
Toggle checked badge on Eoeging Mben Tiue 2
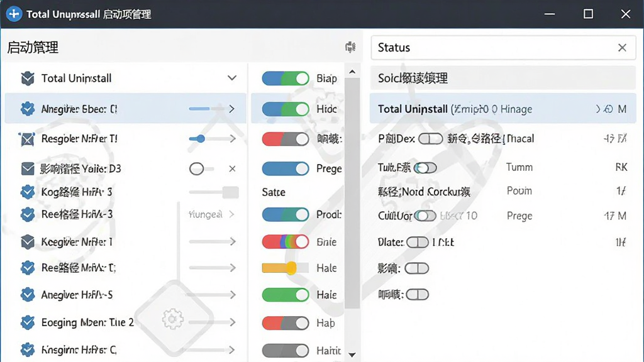click(x=28, y=322)
